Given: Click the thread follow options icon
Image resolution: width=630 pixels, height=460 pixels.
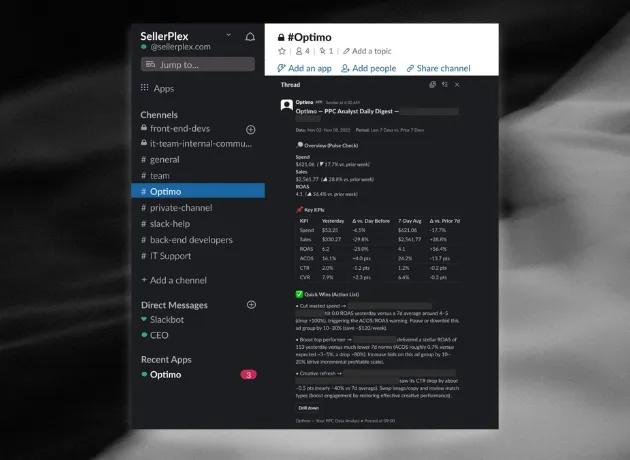Looking at the screenshot, I should (444, 85).
